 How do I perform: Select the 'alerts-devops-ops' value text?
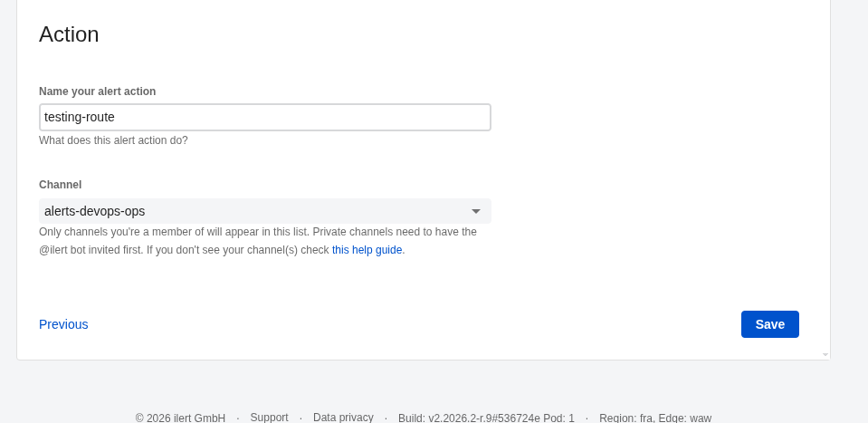[x=94, y=211]
